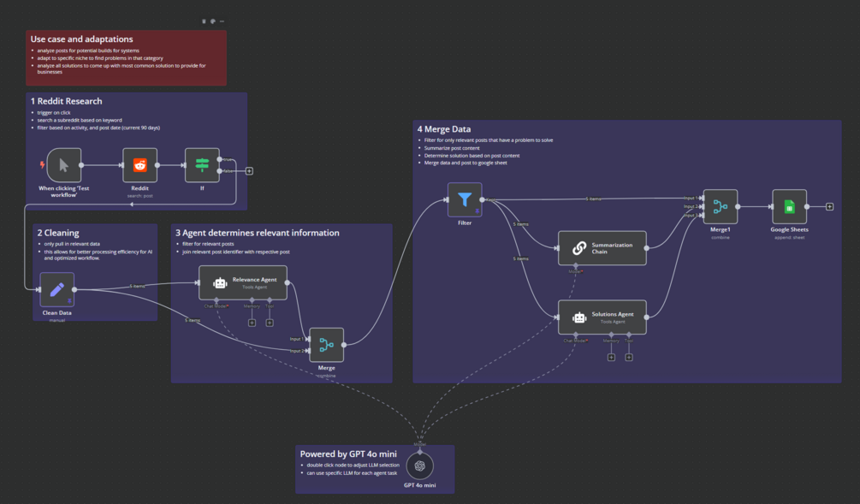860x504 pixels.
Task: Click the Relevance Agent's Chat Model connector
Action: (216, 300)
